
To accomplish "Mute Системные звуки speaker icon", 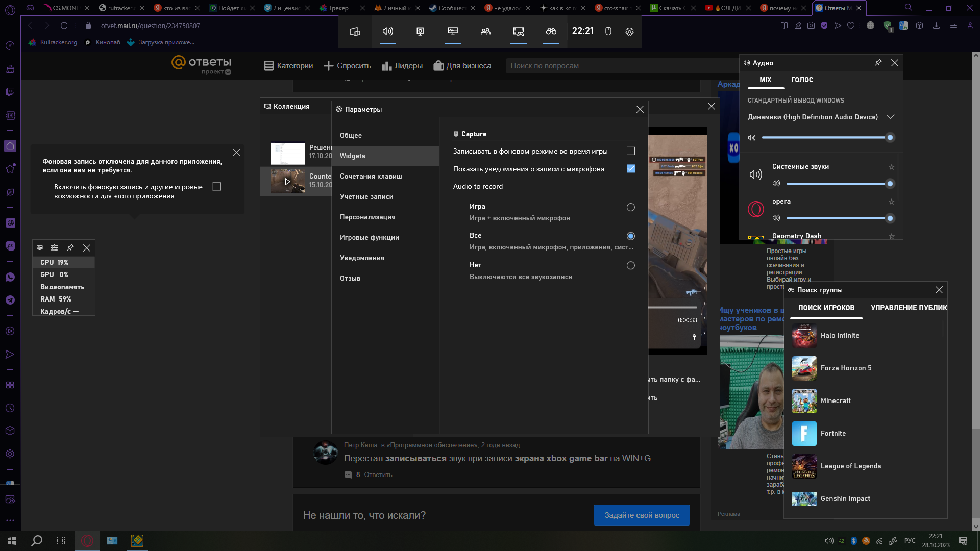I will [x=776, y=184].
